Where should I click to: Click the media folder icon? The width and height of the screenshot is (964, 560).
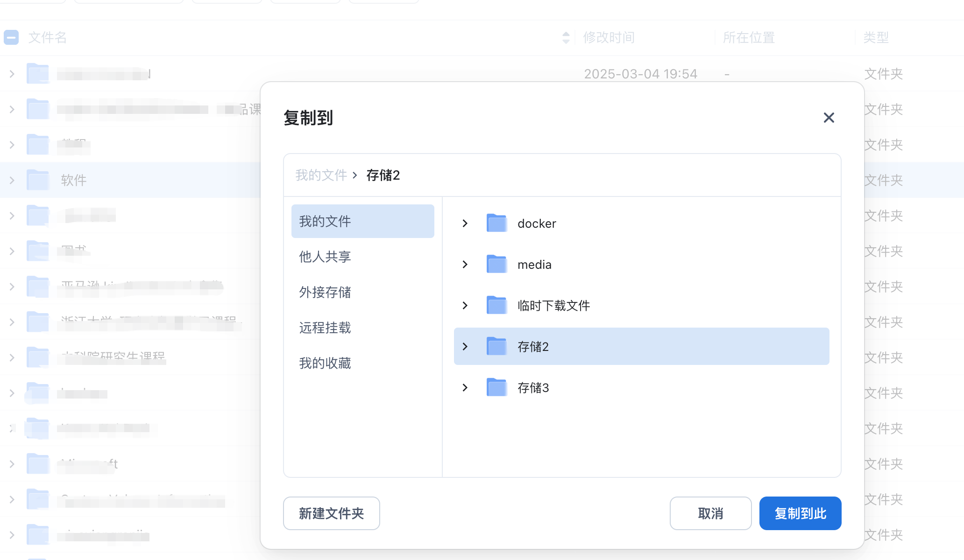(x=496, y=264)
